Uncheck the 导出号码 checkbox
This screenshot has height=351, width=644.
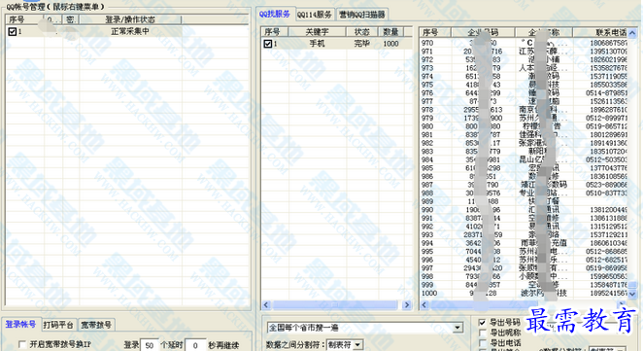483,323
